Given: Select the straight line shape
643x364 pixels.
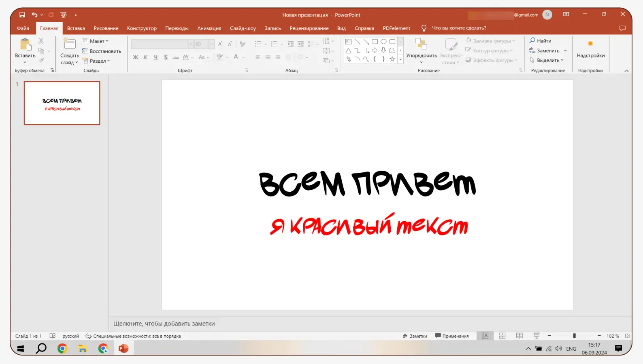Looking at the screenshot, I should click(357, 41).
